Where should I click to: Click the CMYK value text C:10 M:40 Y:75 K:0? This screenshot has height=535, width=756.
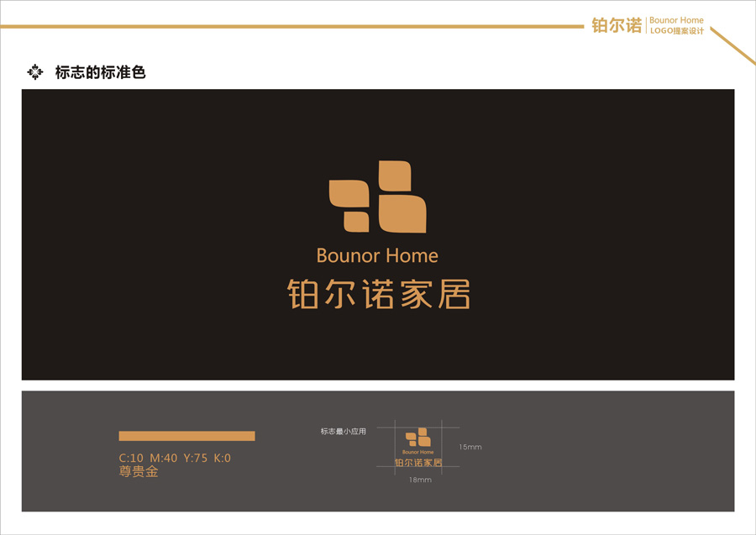coord(176,458)
